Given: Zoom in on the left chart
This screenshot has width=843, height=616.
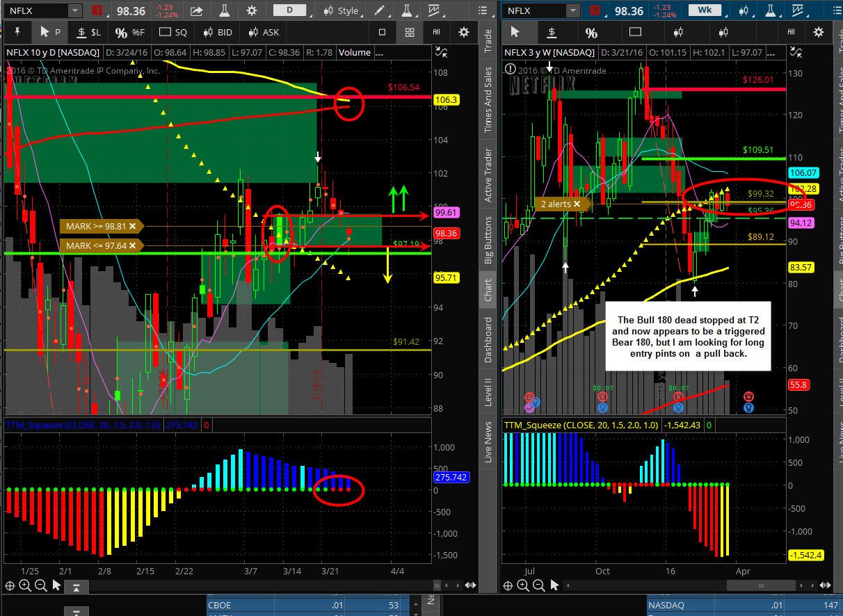Looking at the screenshot, I should point(25,585).
